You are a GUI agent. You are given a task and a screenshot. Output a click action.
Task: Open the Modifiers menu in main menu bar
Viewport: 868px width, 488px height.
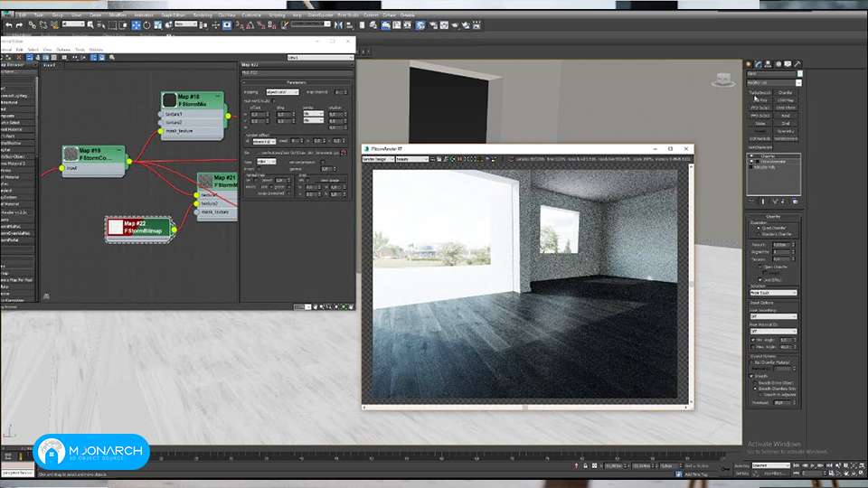point(118,15)
